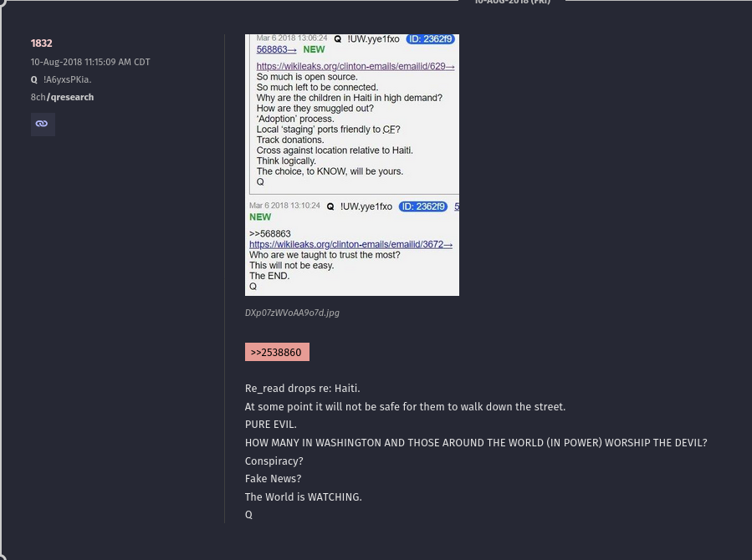Click the >>2538860 reply reference
Image resolution: width=752 pixels, height=560 pixels.
click(277, 352)
